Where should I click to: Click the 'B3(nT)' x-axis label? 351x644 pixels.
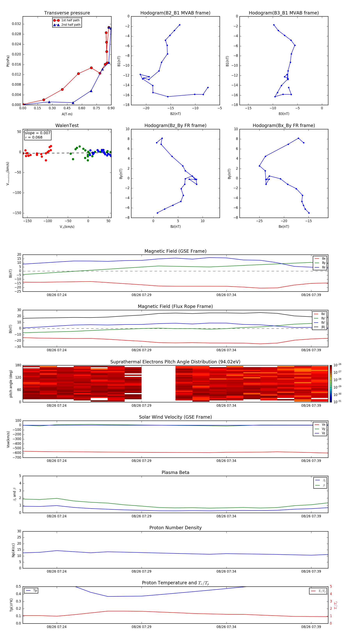[x=284, y=114]
